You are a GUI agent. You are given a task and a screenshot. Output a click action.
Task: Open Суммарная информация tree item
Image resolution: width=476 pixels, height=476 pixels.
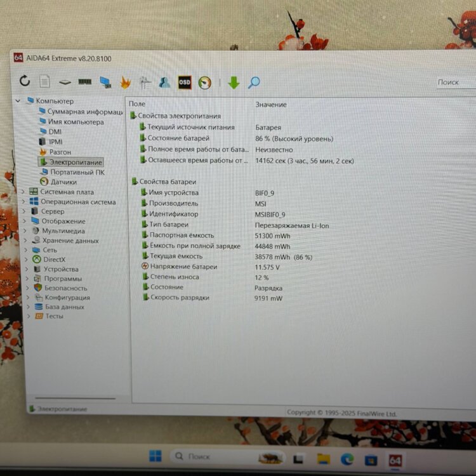(84, 112)
